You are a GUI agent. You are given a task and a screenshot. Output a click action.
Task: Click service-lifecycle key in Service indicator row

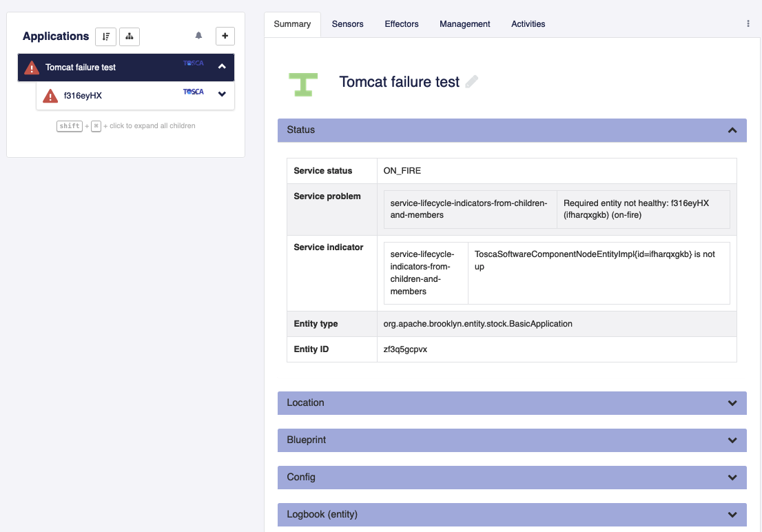click(422, 273)
